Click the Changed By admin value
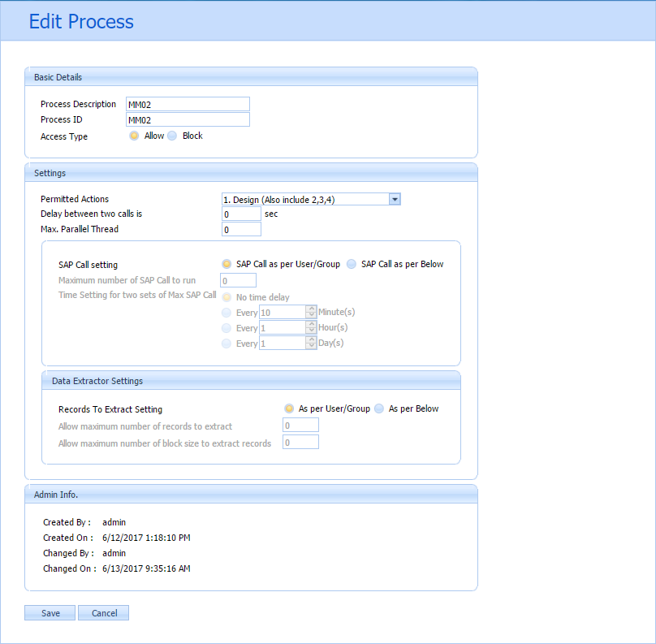 [114, 553]
